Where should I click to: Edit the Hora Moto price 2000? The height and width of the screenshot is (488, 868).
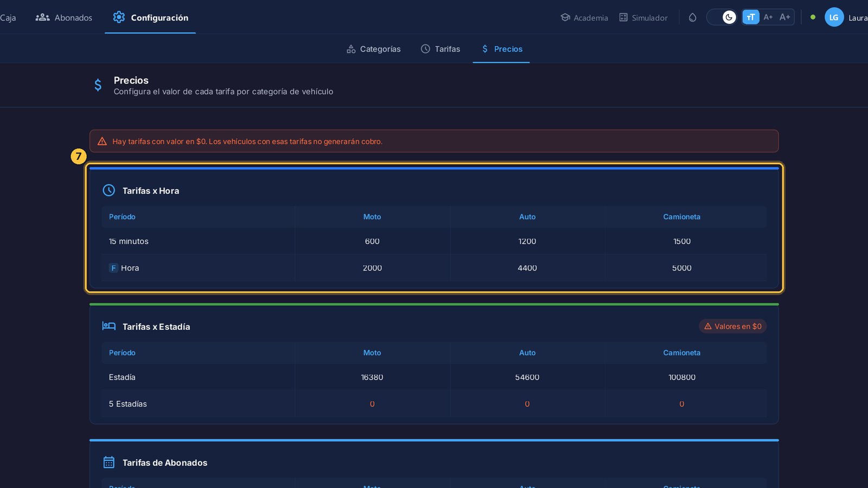[x=372, y=268]
